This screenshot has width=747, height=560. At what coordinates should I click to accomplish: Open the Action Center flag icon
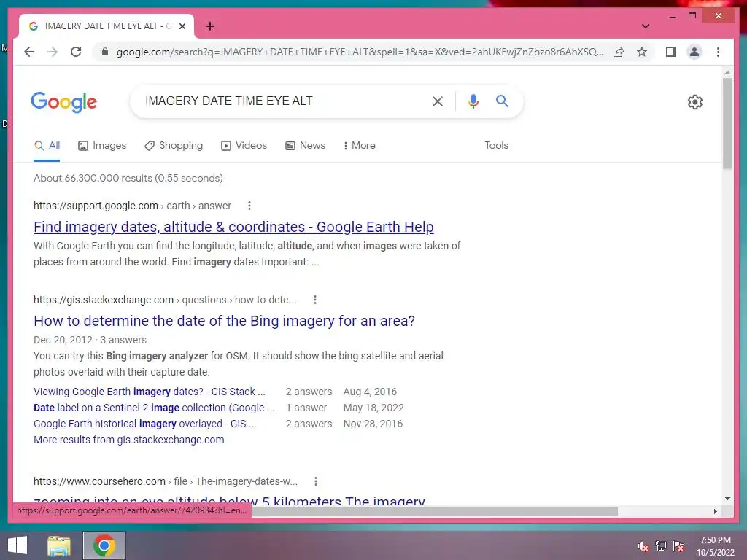(678, 546)
